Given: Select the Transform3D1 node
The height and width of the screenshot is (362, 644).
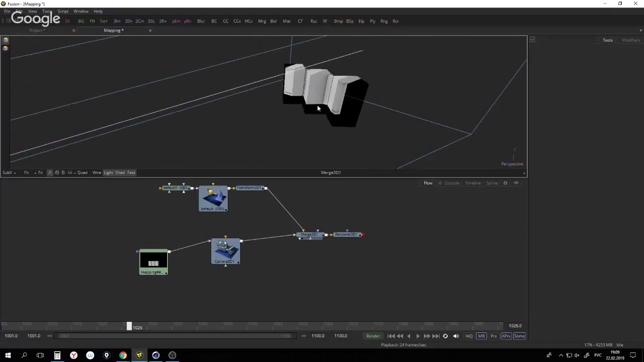Looking at the screenshot, I should pyautogui.click(x=250, y=188).
